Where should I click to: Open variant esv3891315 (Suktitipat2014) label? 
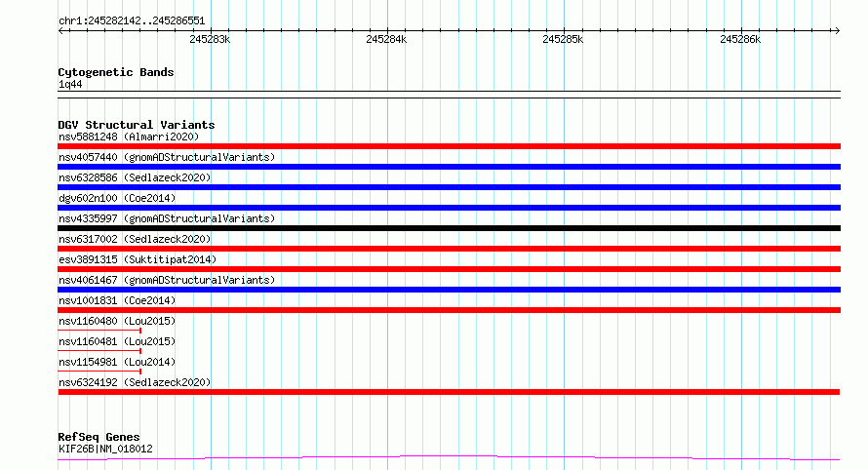tap(138, 259)
